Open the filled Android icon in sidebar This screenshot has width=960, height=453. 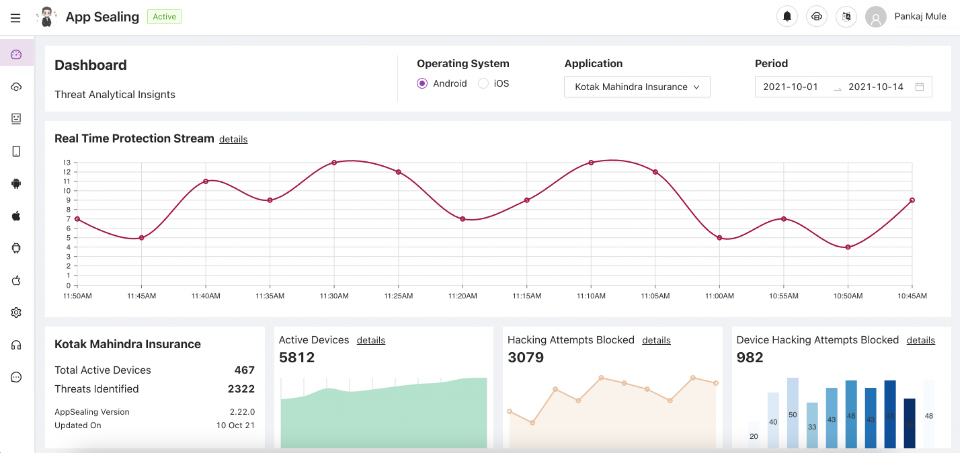tap(16, 183)
